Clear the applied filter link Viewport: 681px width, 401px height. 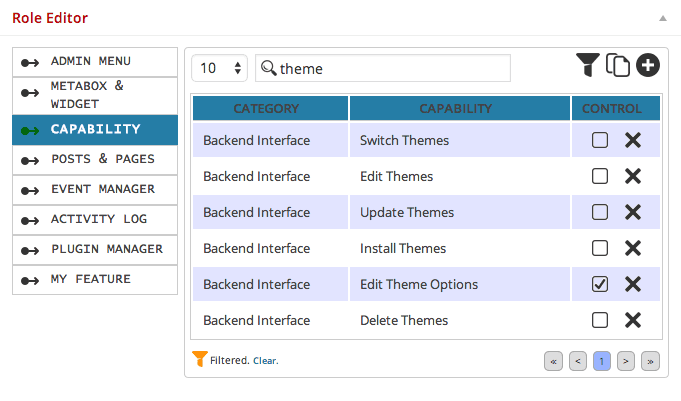pyautogui.click(x=265, y=361)
